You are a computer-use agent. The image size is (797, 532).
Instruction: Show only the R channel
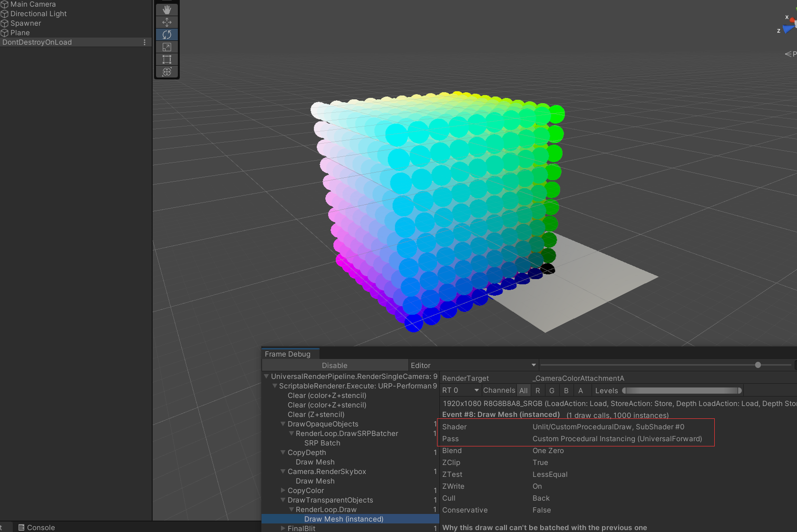click(538, 390)
